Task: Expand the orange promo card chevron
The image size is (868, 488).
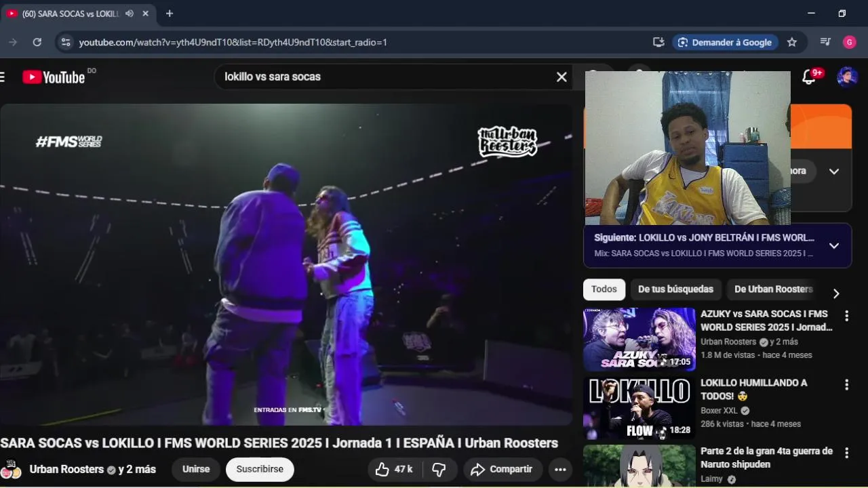Action: pos(834,171)
